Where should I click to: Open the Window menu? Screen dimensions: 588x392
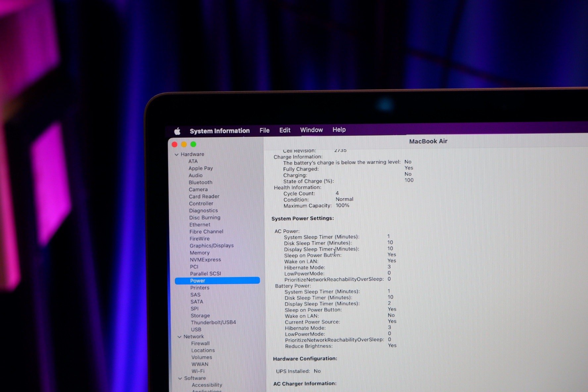click(311, 130)
